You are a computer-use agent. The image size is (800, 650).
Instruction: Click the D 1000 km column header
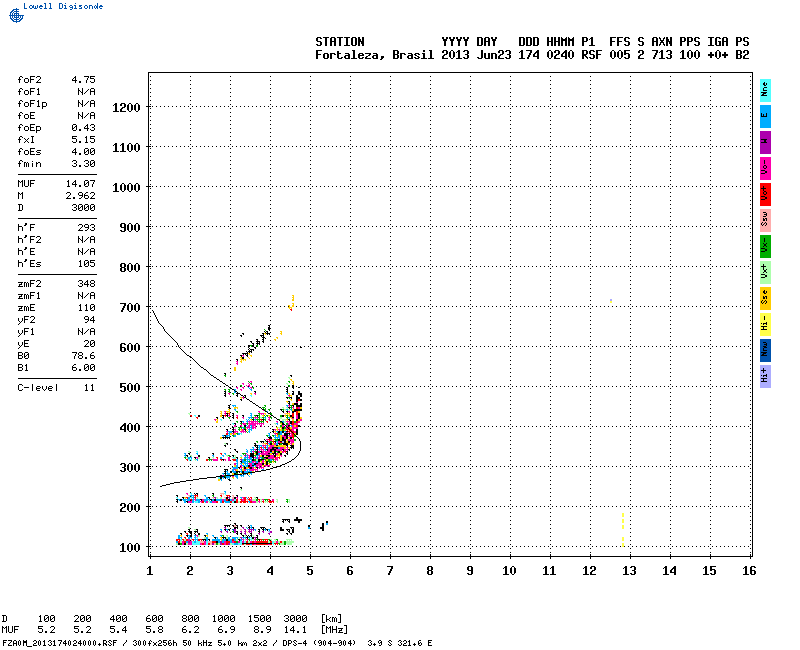pos(224,619)
